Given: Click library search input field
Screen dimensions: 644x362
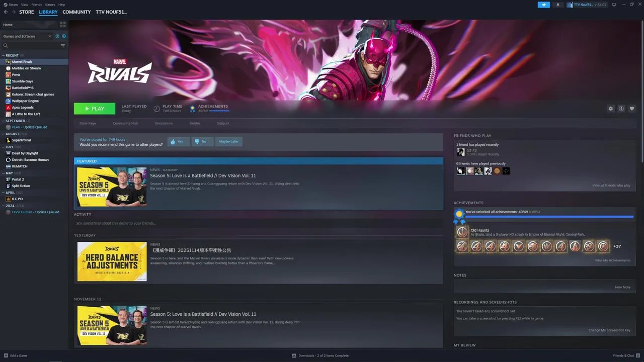Looking at the screenshot, I should point(34,46).
